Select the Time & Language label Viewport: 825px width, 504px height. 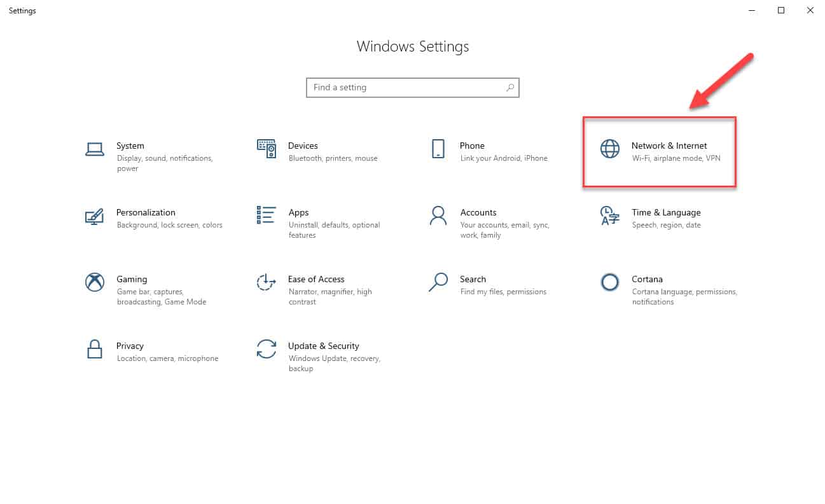point(666,212)
